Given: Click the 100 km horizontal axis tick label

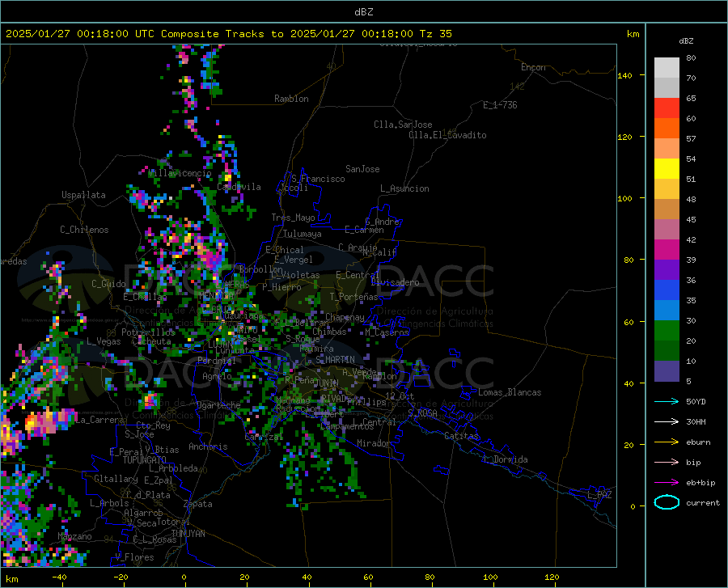Looking at the screenshot, I should tap(490, 577).
